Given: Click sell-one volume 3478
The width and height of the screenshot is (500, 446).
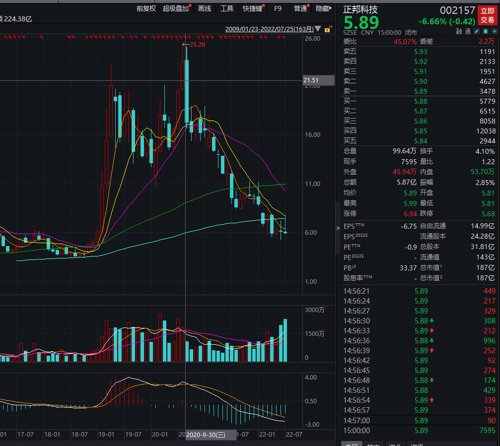Looking at the screenshot, I should [x=487, y=91].
